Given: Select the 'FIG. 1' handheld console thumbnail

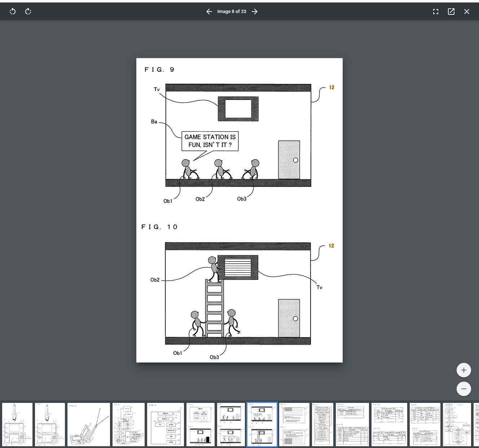Looking at the screenshot, I should click(50, 425).
